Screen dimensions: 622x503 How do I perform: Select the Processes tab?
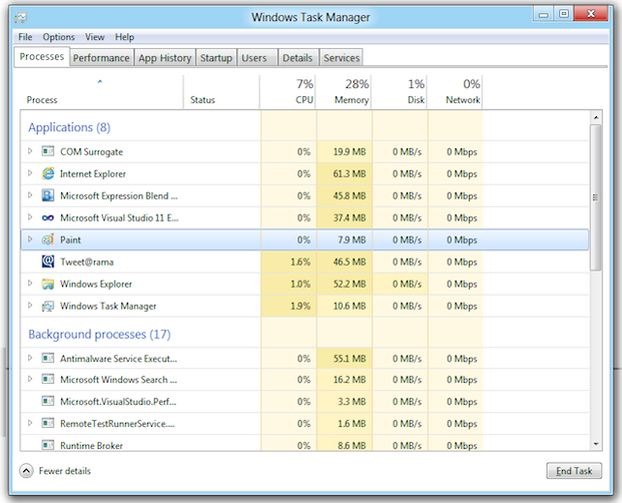click(x=42, y=57)
